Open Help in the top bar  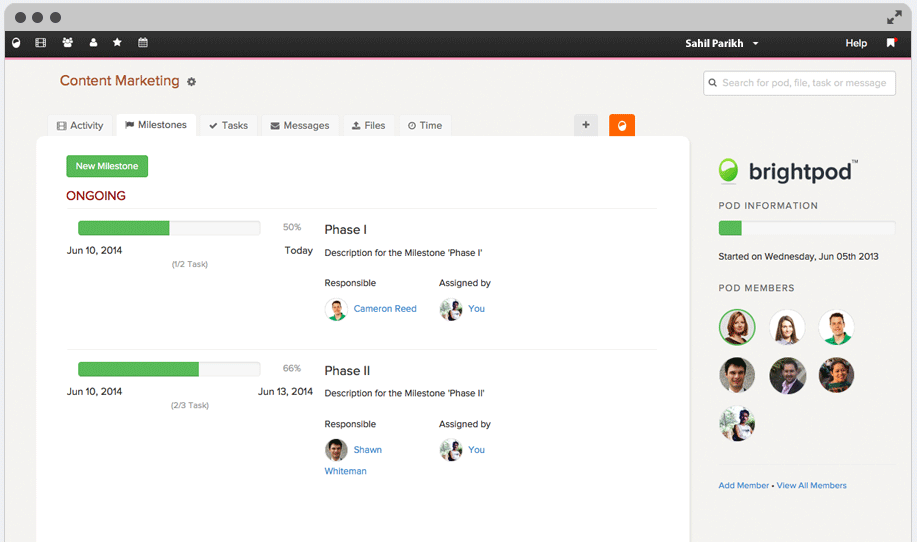coord(856,43)
